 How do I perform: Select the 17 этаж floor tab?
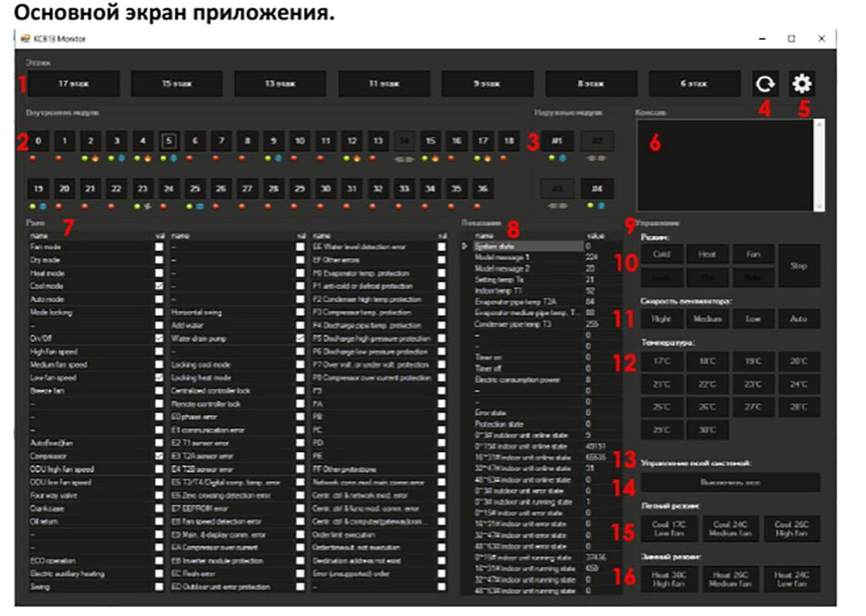73,84
